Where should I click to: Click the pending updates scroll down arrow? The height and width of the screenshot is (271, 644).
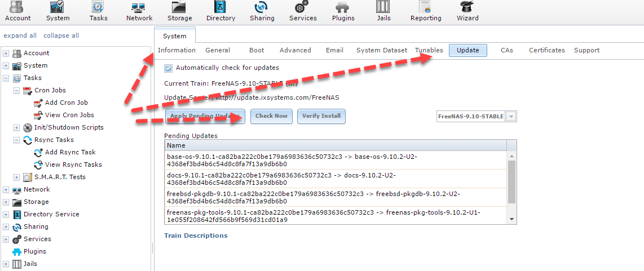click(511, 220)
